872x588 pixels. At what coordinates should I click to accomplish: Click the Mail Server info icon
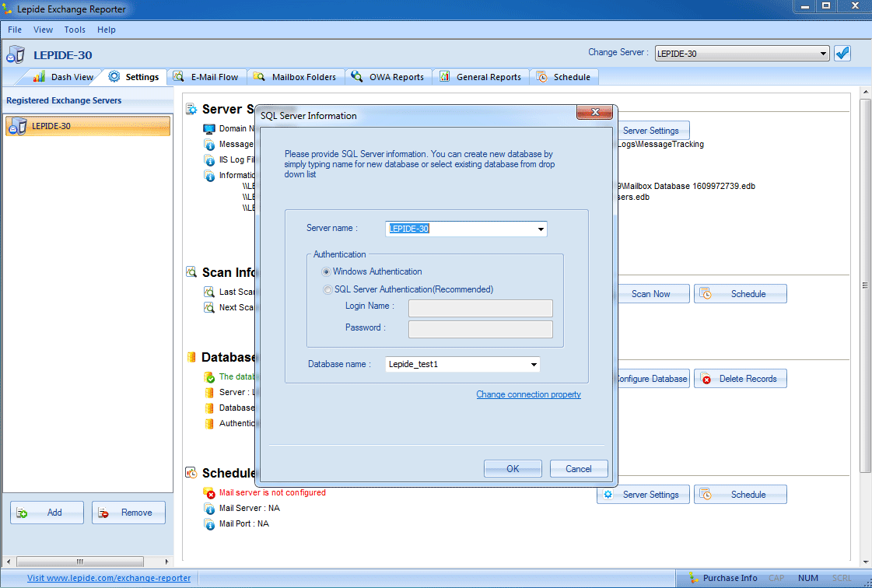tap(209, 509)
